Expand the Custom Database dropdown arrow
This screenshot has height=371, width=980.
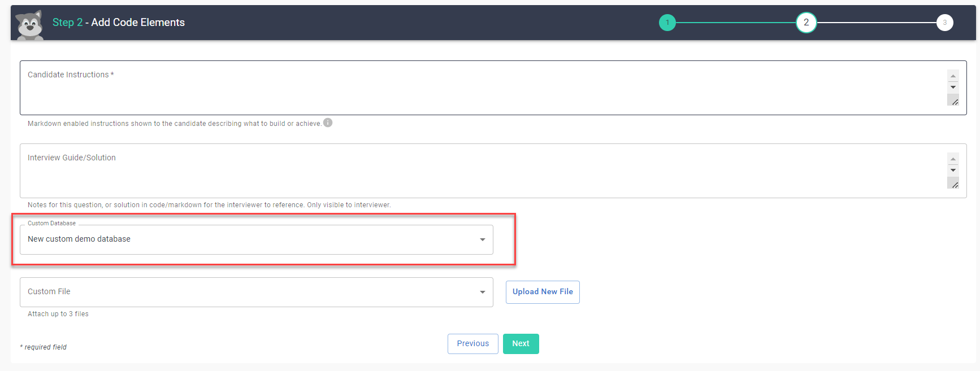pyautogui.click(x=482, y=239)
